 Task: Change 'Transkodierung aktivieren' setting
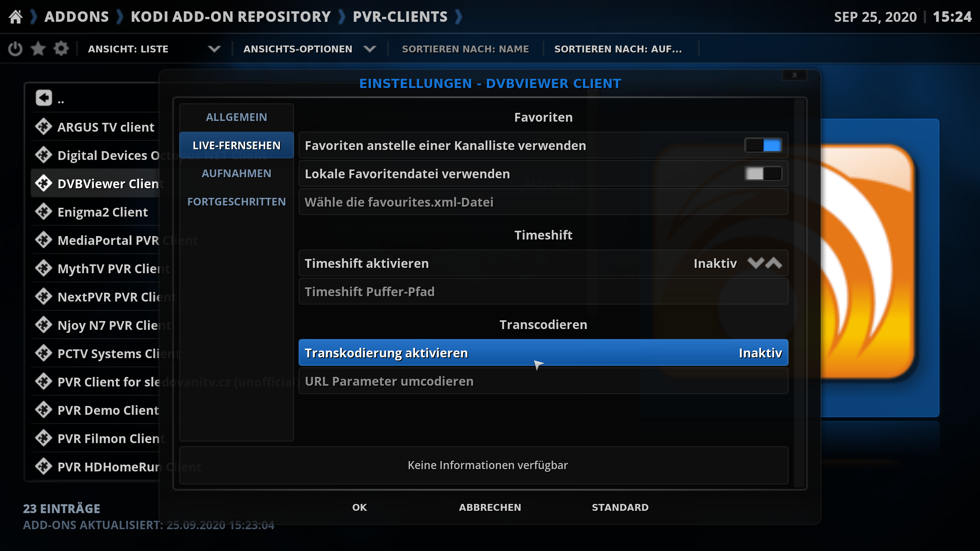click(543, 353)
